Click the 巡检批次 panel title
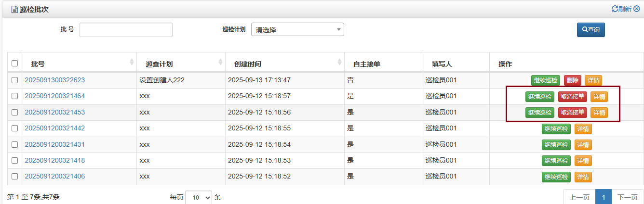Viewport: 644px width, 204px height. coord(34,10)
